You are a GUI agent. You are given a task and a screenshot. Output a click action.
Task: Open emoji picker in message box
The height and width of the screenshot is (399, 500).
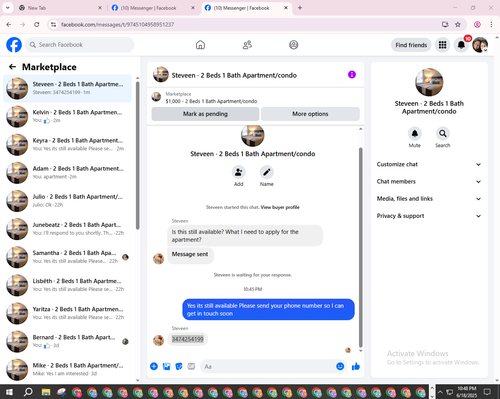click(x=340, y=366)
